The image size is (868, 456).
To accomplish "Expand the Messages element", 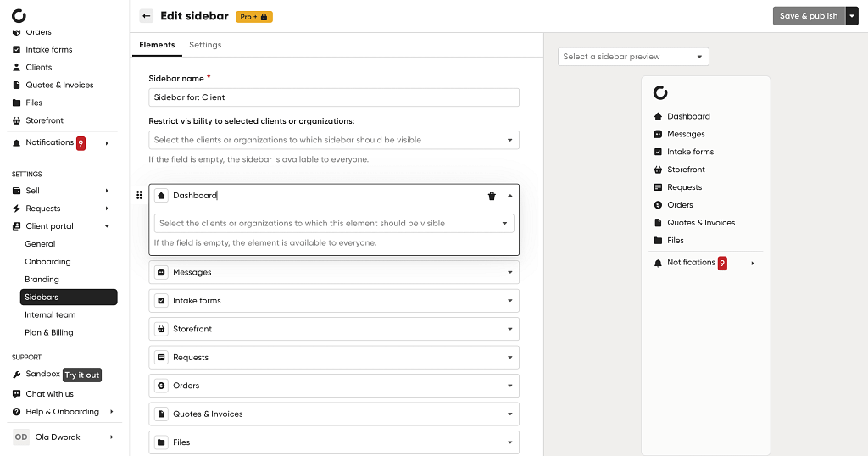I will 509,272.
